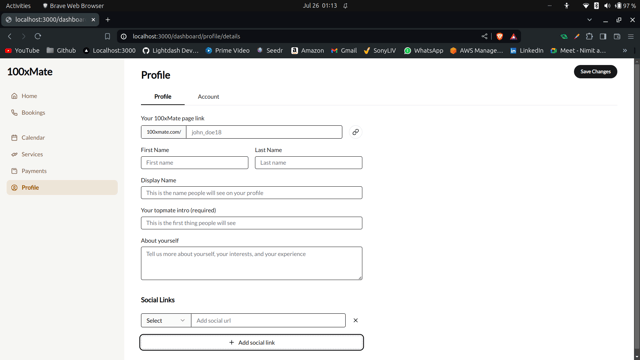Go to Calendar in the sidebar
The image size is (640, 360).
62,138
